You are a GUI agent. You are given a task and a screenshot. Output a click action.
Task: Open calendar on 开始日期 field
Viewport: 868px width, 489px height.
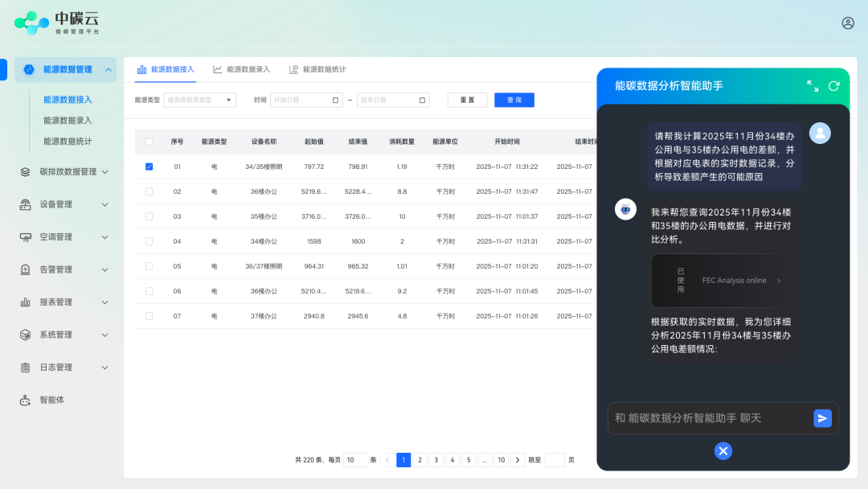pos(336,101)
